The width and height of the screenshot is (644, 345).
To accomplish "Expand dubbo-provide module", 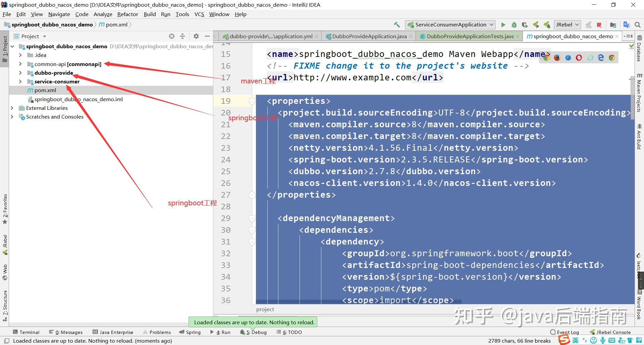I will (20, 73).
